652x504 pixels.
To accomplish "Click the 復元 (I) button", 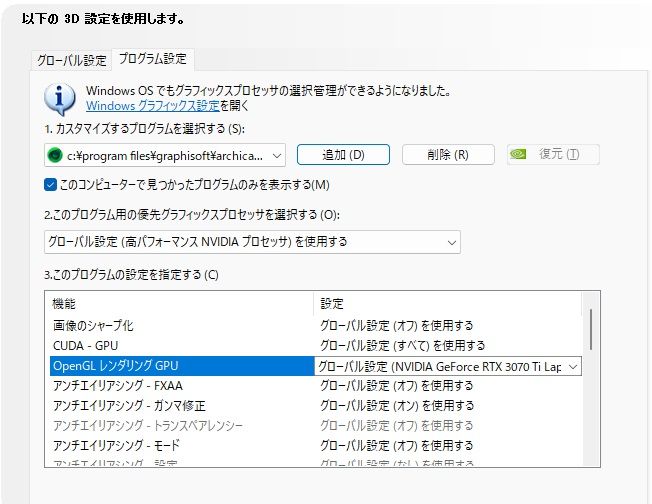I will [553, 155].
